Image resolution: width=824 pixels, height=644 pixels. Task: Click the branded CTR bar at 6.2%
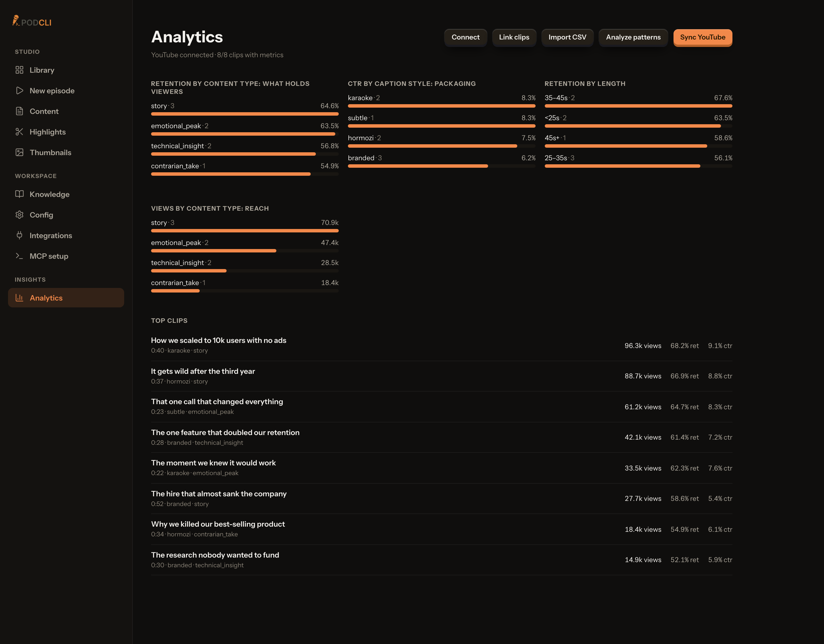(x=441, y=166)
